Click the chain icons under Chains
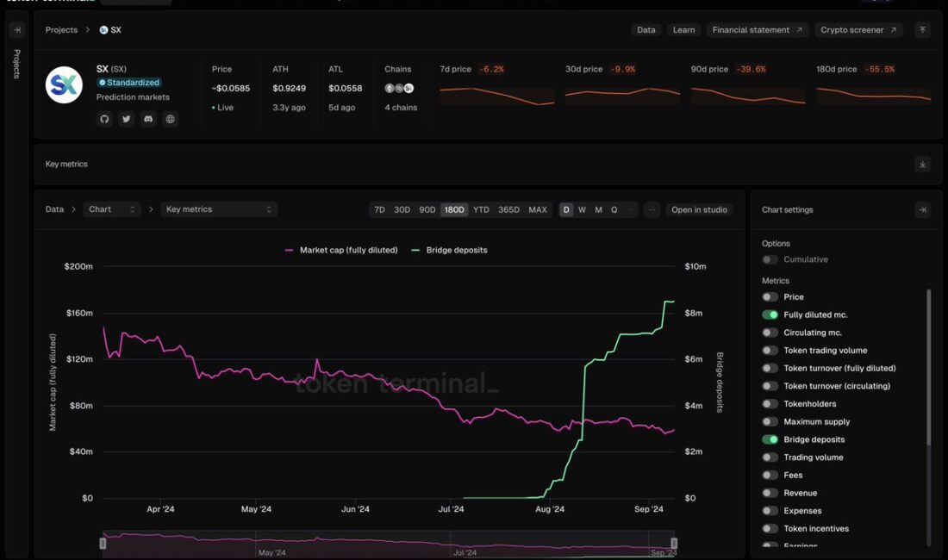Image resolution: width=948 pixels, height=560 pixels. (x=399, y=88)
